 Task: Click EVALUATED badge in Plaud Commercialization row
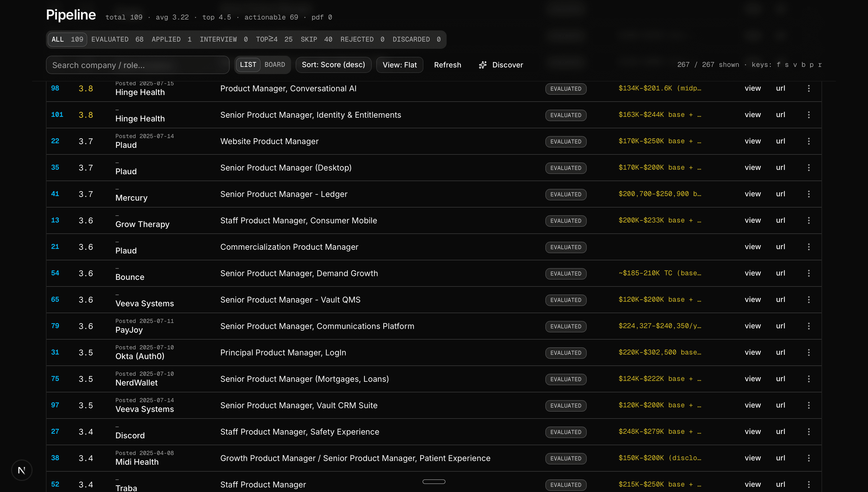click(x=565, y=247)
